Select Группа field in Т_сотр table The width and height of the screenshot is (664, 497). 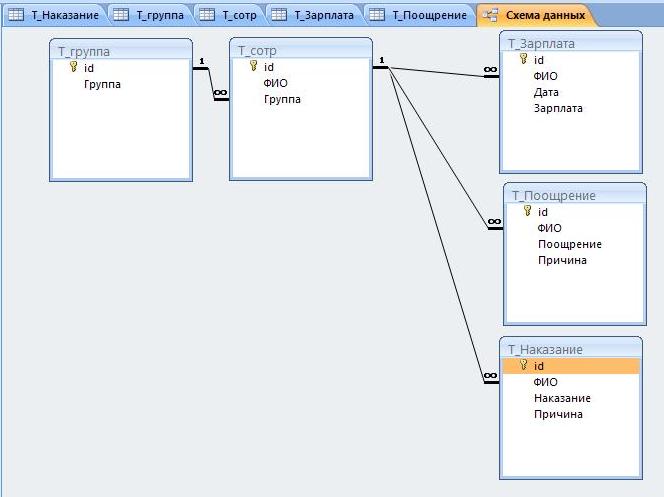[301, 99]
